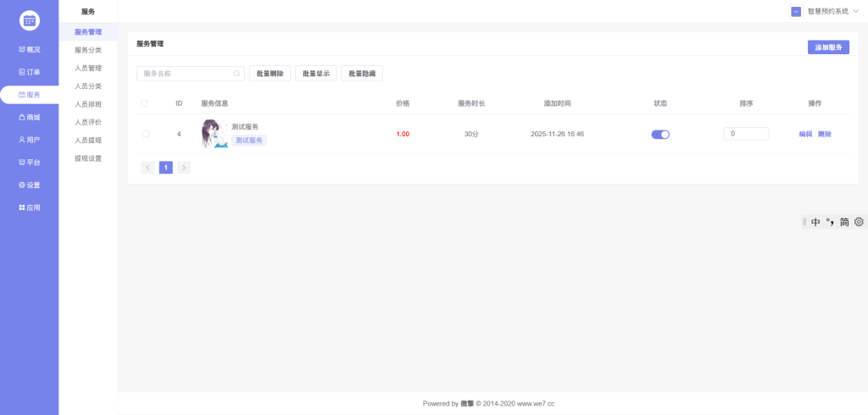
Task: Toggle the status switch for 测试服务
Action: (x=660, y=135)
